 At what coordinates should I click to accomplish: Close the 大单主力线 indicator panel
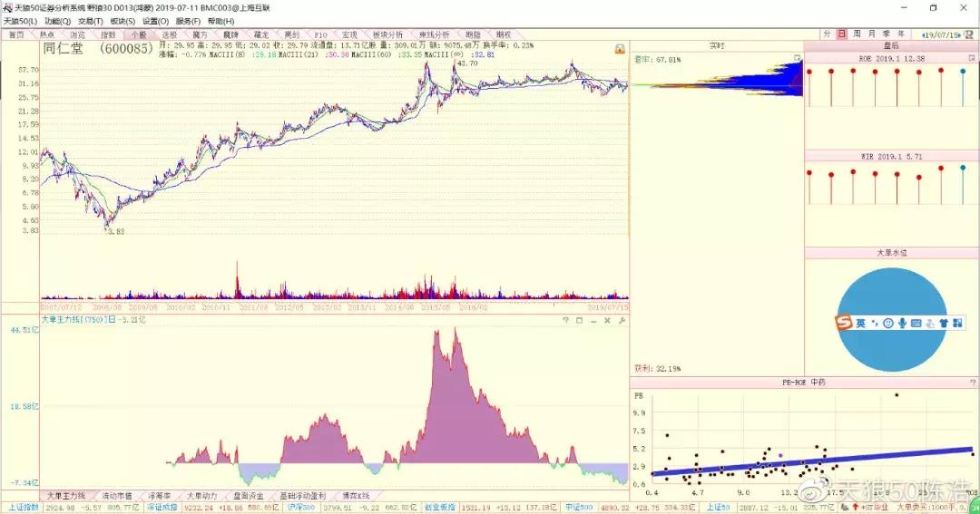pos(607,320)
